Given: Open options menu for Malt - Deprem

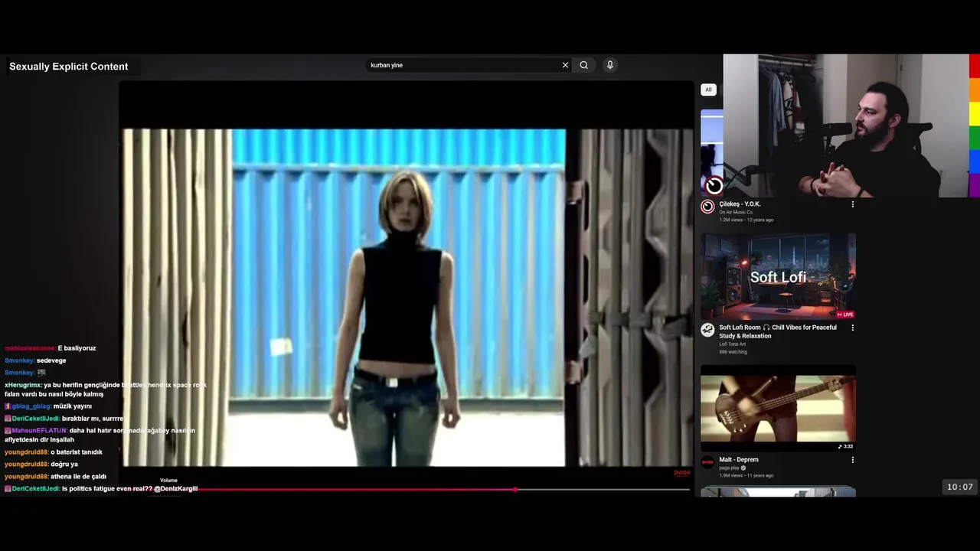Looking at the screenshot, I should [852, 460].
